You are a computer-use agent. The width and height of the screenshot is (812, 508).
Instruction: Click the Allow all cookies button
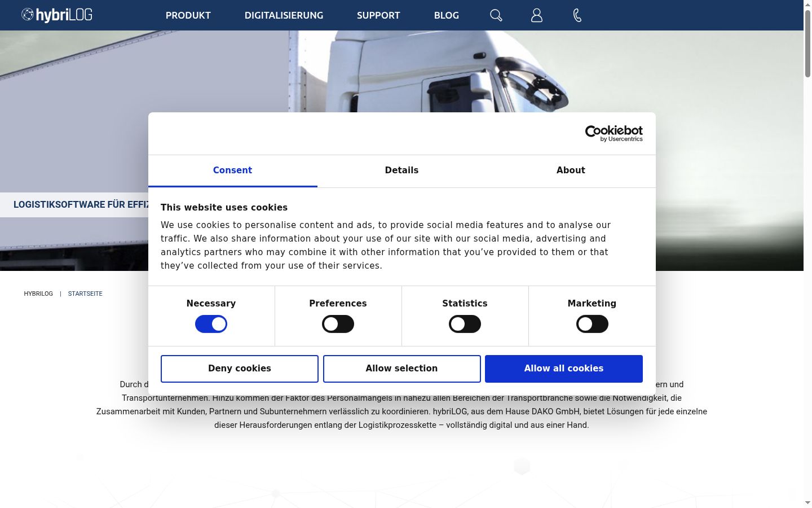tap(564, 369)
